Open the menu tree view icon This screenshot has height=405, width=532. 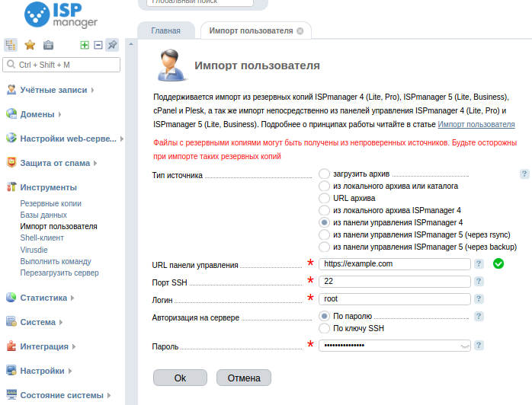point(11,45)
